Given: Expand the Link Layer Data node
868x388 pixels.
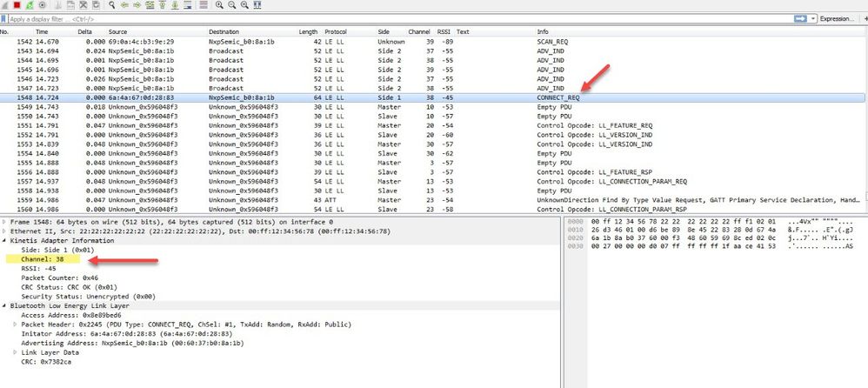Looking at the screenshot, I should (x=16, y=352).
